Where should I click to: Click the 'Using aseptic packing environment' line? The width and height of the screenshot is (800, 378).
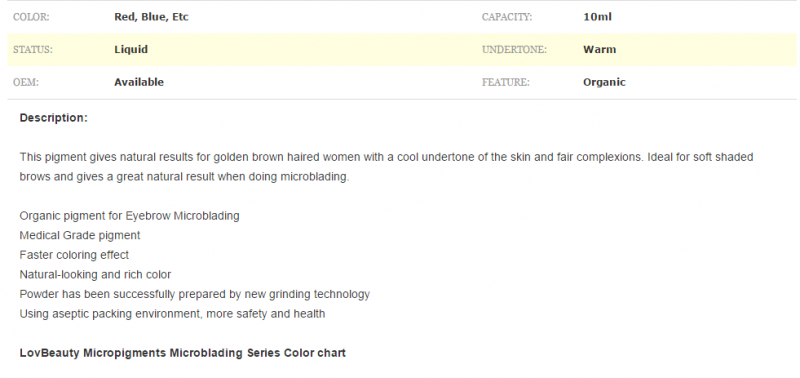click(172, 314)
